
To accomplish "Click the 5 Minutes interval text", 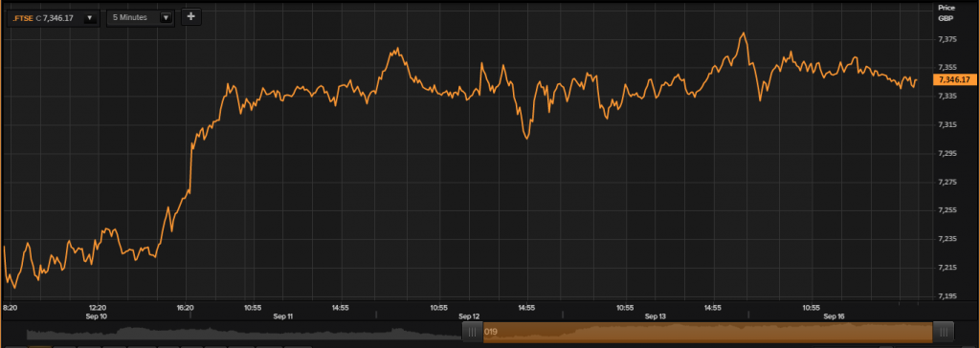I will pos(130,18).
